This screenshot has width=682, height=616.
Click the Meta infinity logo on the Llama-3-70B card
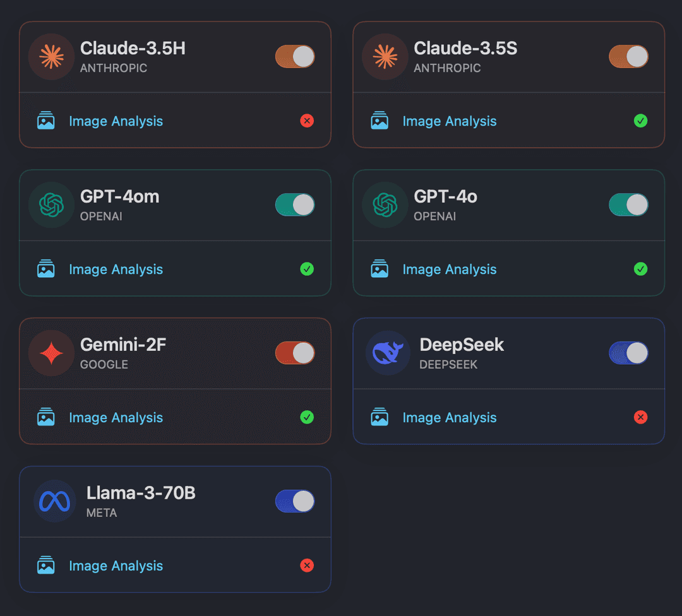point(54,501)
